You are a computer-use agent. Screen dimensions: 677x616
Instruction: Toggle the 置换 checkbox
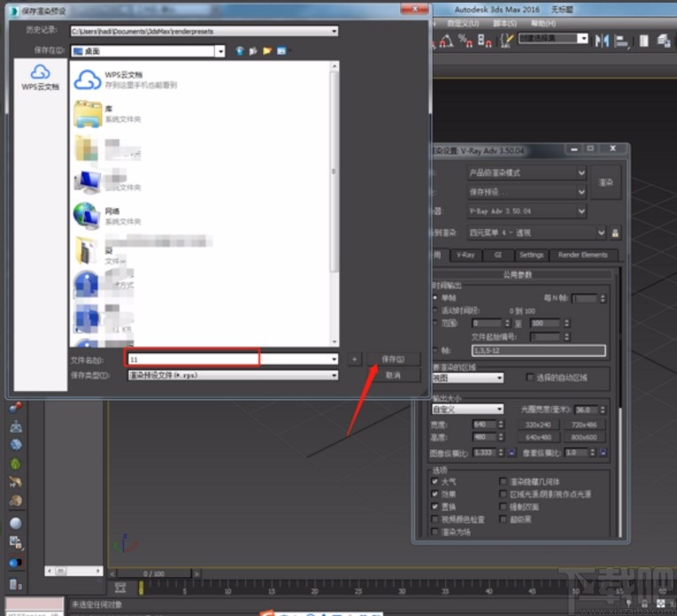[435, 506]
